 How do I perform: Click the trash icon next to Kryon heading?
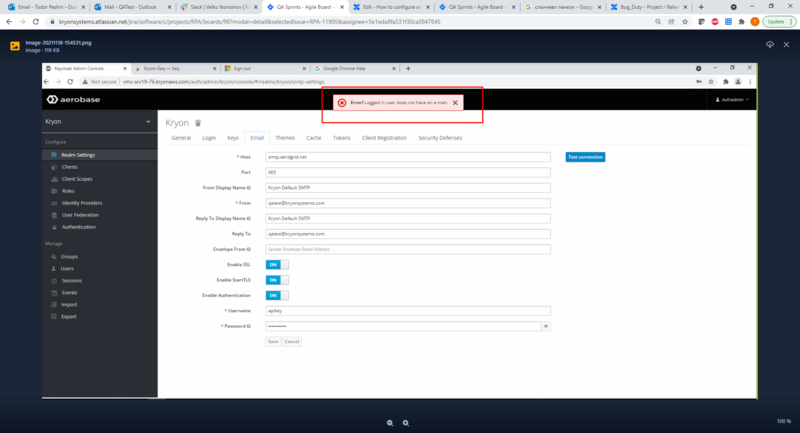point(196,122)
